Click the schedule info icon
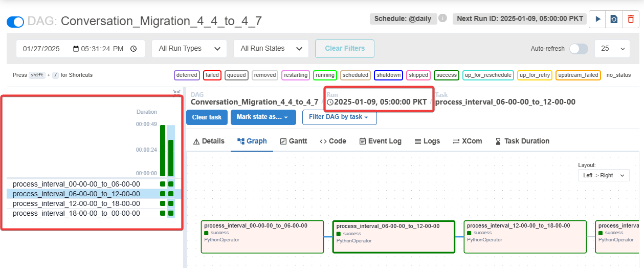The height and width of the screenshot is (268, 644). click(442, 18)
